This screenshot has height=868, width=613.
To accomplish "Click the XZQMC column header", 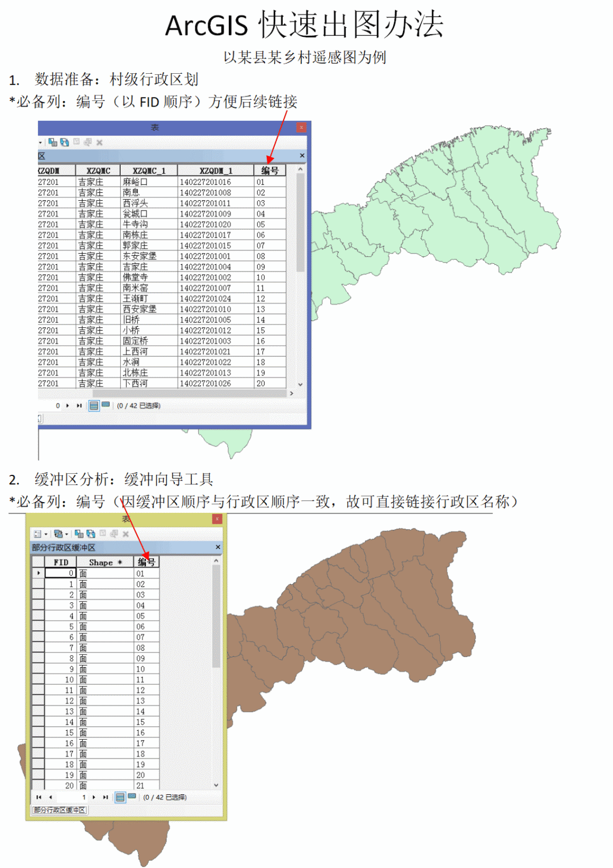I will coord(98,170).
